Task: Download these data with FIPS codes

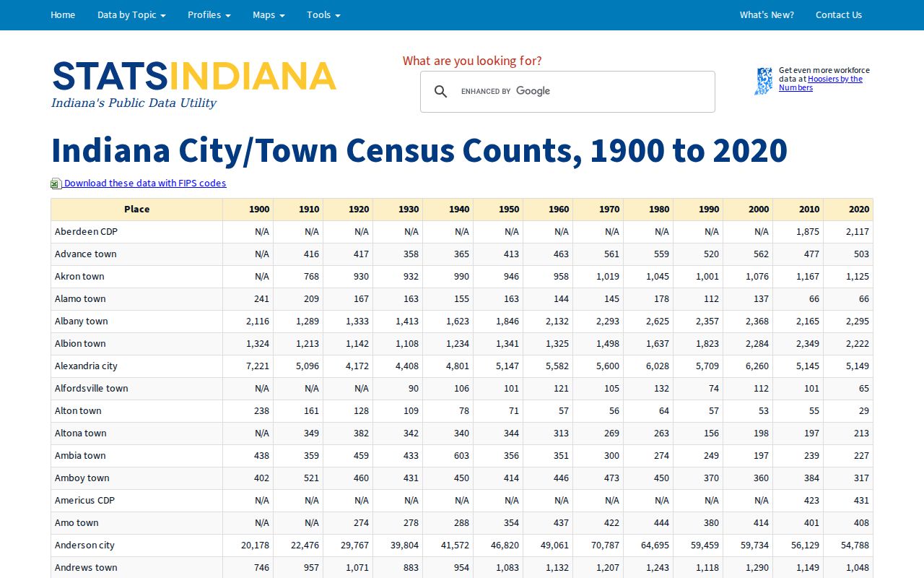Action: 145,184
